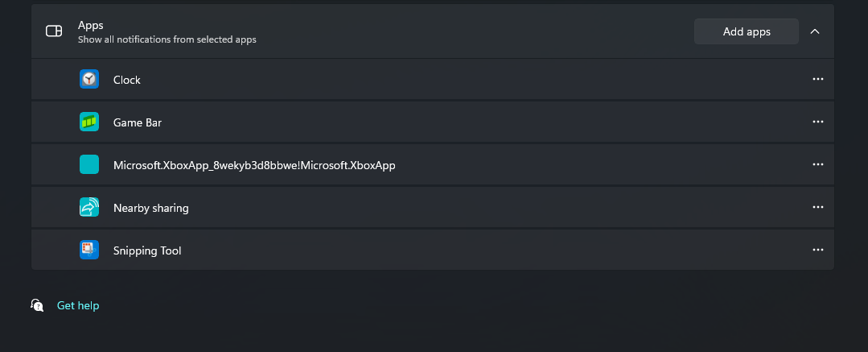The height and width of the screenshot is (352, 868).
Task: Click the Apps section header icon
Action: [54, 31]
